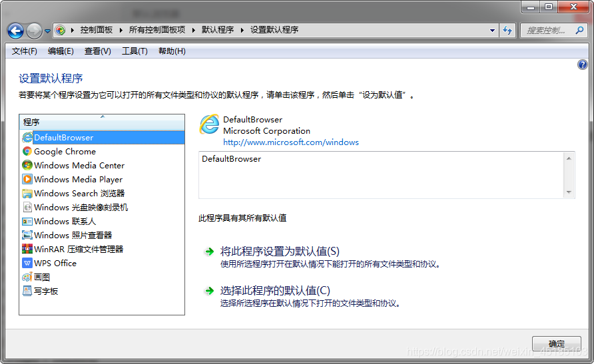Screen dimensions: 594x364
Task: Open address bar history dropdown
Action: coord(492,30)
